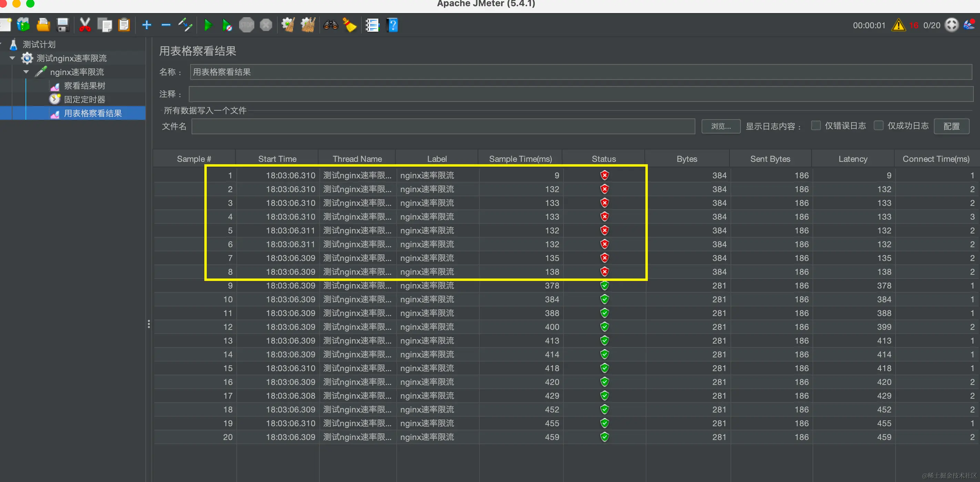Image resolution: width=980 pixels, height=482 pixels.
Task: Enable the 仅成功日志 checkbox
Action: [878, 125]
